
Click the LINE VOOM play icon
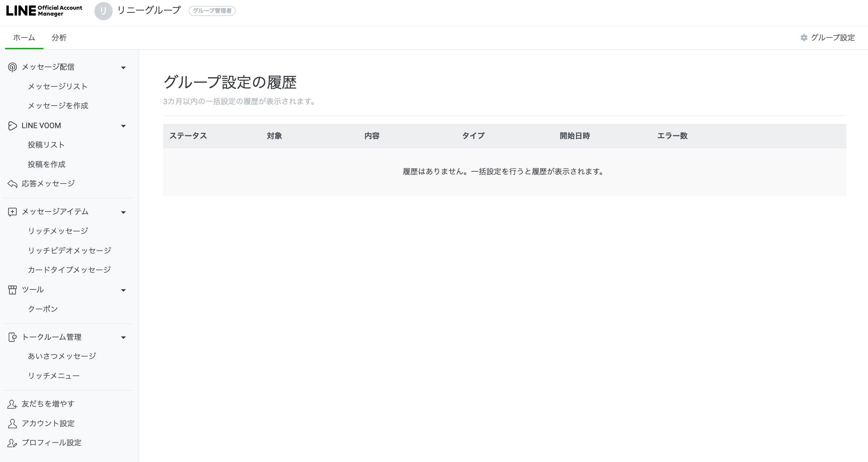tap(12, 126)
